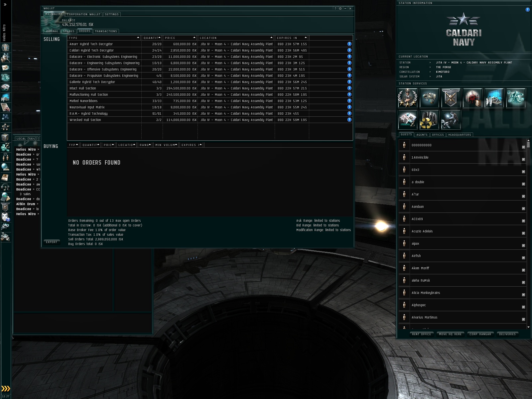Switch to the Journal tab
The height and width of the screenshot is (399, 532).
pos(52,31)
